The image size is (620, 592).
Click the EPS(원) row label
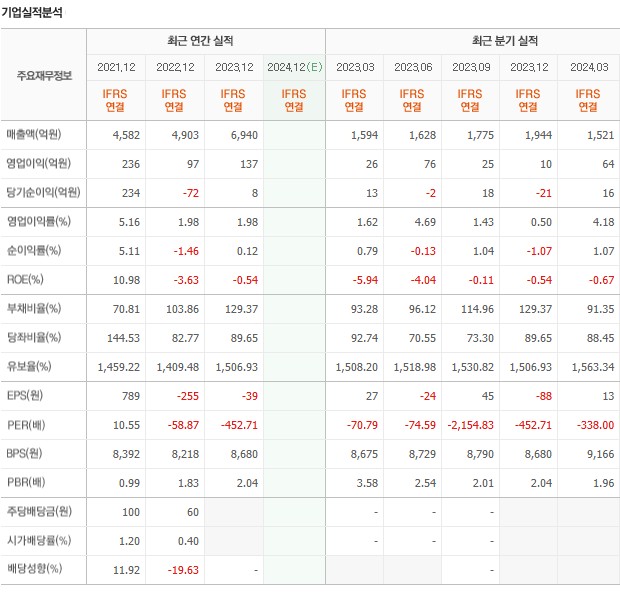click(x=25, y=395)
